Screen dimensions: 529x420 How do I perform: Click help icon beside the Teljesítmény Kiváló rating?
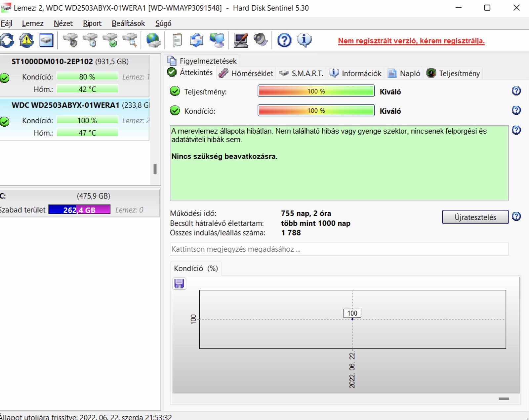pyautogui.click(x=516, y=91)
